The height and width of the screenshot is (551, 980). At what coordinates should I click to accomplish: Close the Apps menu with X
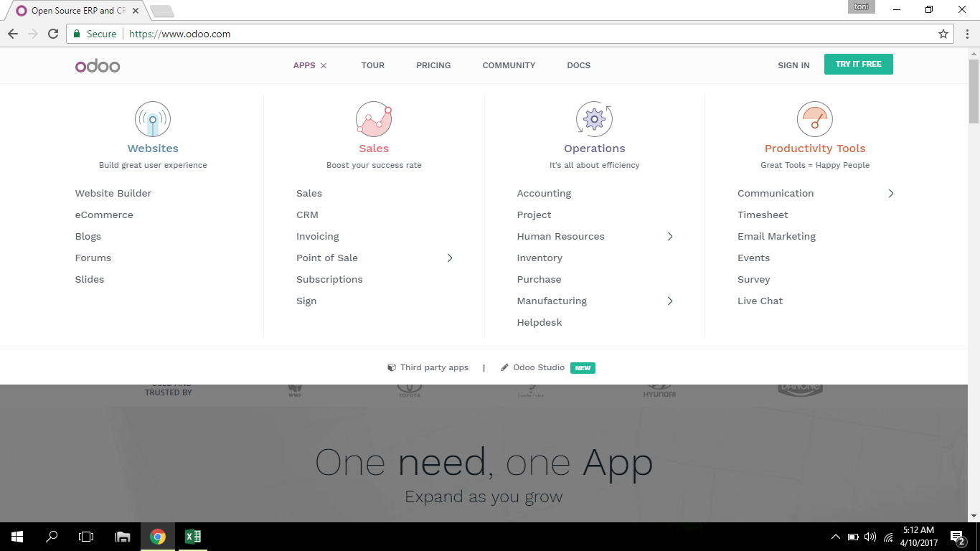[x=324, y=65]
